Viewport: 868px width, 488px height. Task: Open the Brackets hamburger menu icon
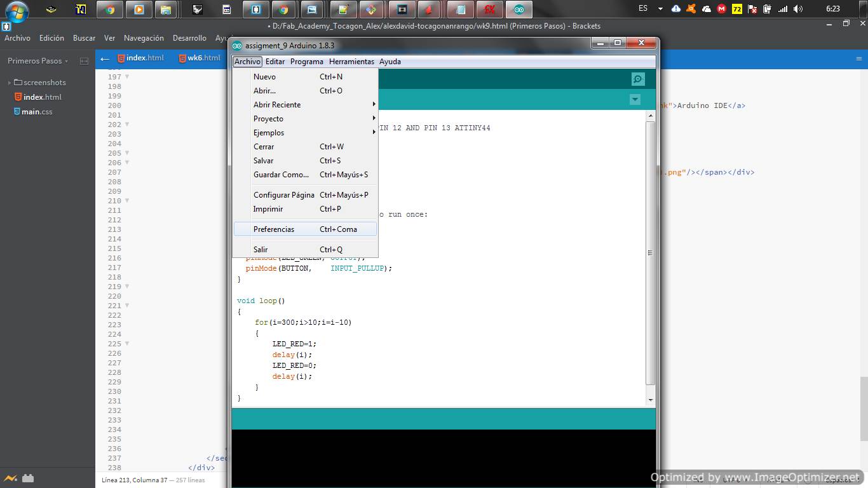(859, 58)
